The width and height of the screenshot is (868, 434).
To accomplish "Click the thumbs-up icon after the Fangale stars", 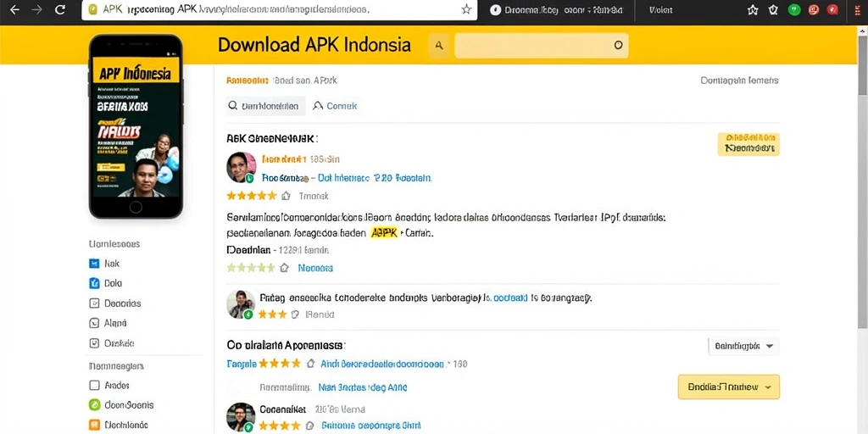I will tap(310, 364).
